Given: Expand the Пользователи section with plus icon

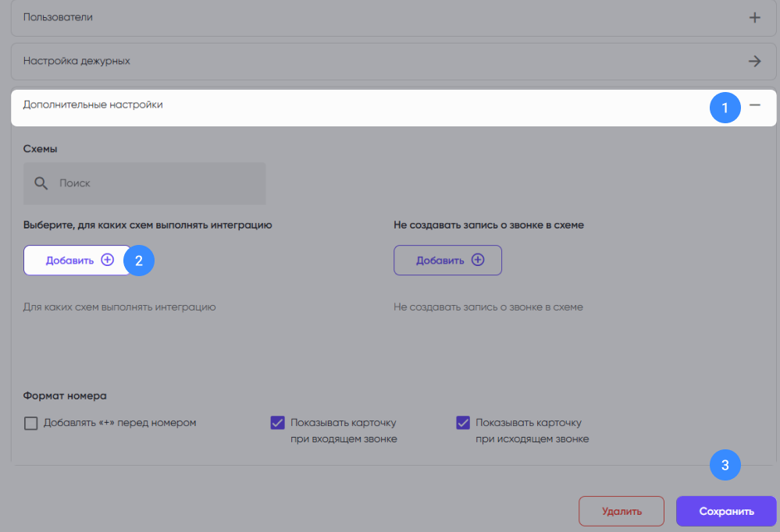Looking at the screenshot, I should pyautogui.click(x=755, y=17).
